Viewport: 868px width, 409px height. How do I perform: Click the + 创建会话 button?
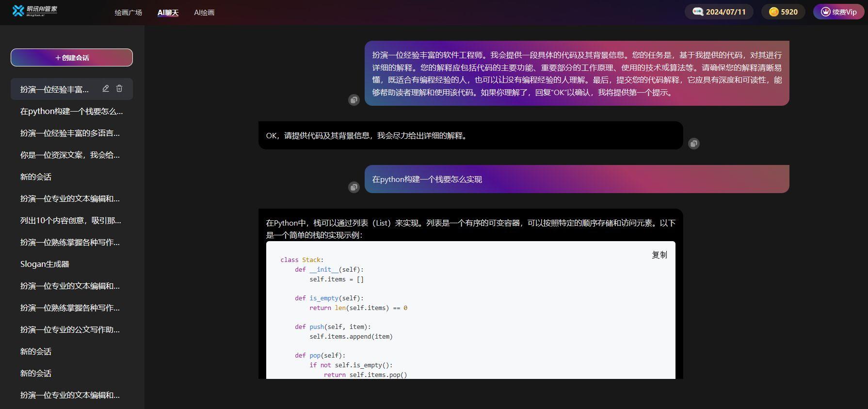[x=72, y=57]
